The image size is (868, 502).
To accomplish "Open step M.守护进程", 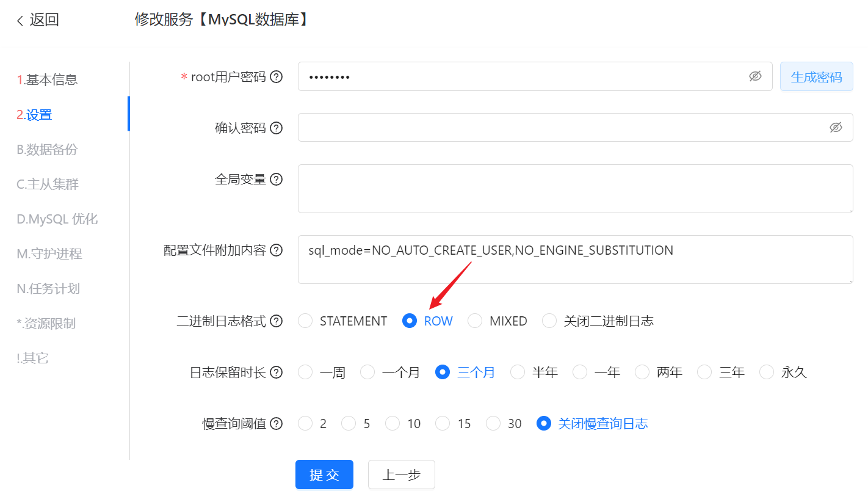I will pyautogui.click(x=49, y=253).
